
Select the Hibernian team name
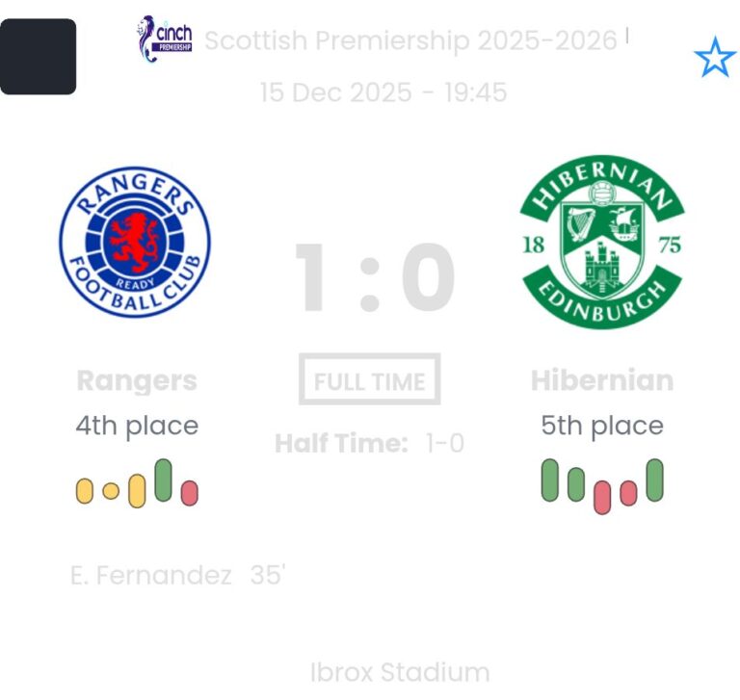[602, 380]
